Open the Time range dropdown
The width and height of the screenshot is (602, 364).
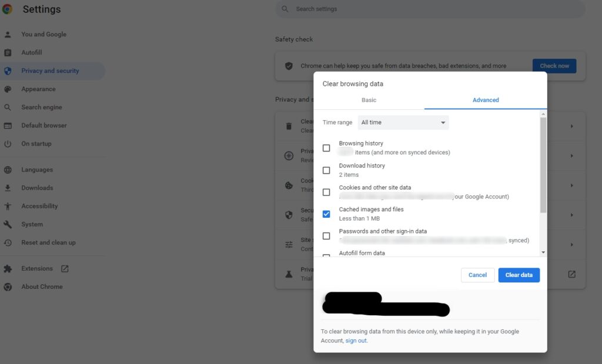tap(403, 123)
